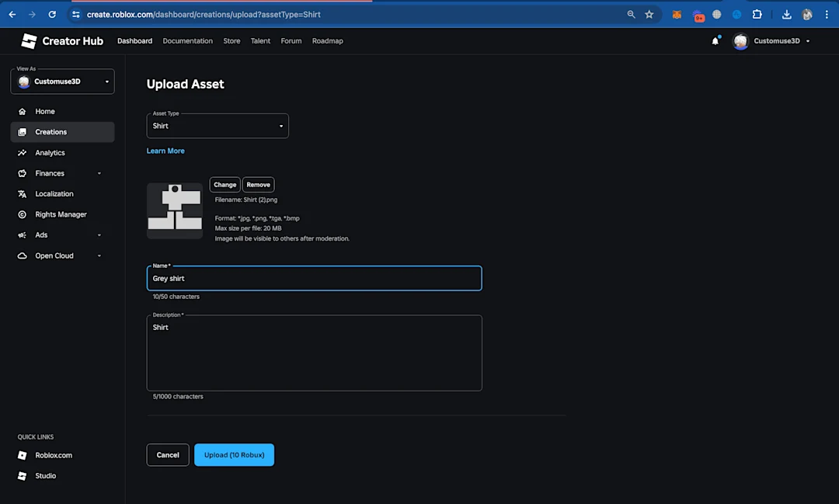Open the View As account dropdown
Image resolution: width=839 pixels, height=504 pixels.
pyautogui.click(x=62, y=82)
